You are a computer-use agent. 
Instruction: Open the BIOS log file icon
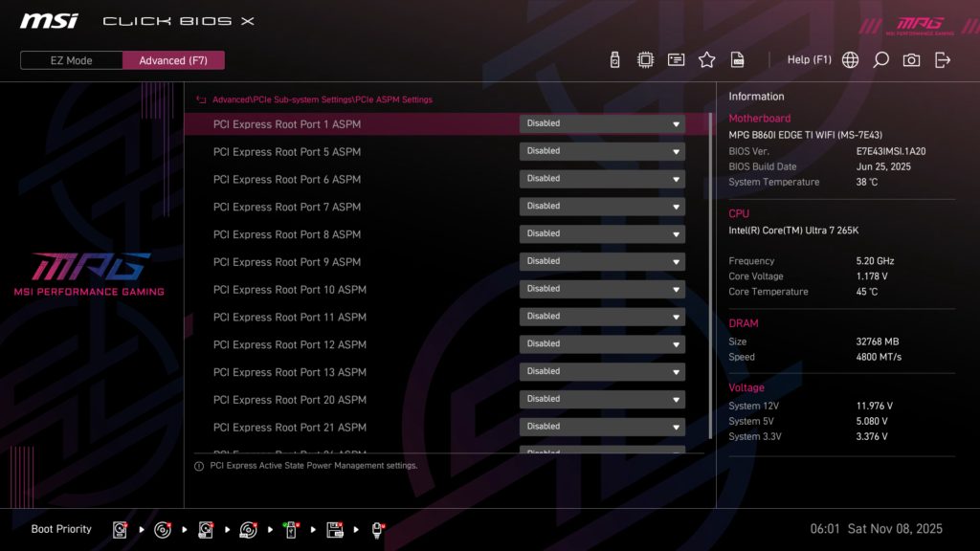click(x=737, y=59)
